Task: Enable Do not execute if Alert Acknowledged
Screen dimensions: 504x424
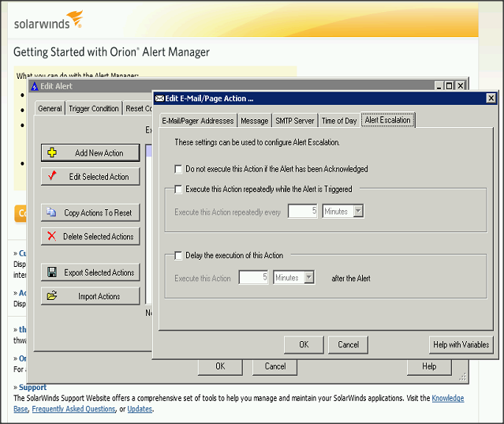Action: coord(178,169)
